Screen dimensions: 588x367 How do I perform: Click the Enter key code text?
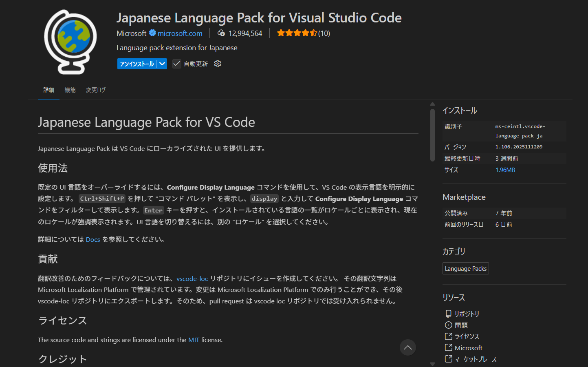click(x=153, y=210)
